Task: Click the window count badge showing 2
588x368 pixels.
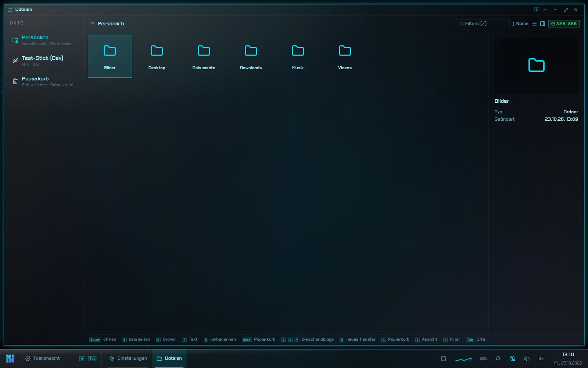Action: [x=537, y=10]
